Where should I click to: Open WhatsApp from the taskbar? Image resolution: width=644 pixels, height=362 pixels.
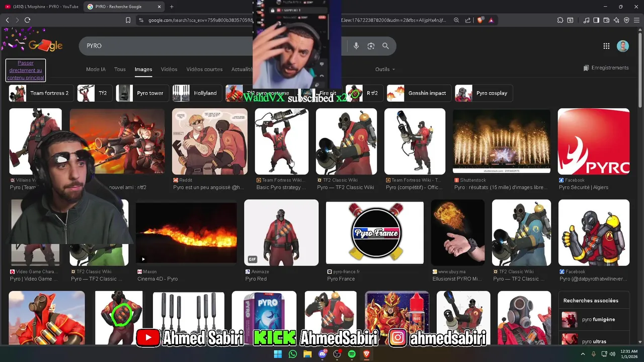point(293,354)
